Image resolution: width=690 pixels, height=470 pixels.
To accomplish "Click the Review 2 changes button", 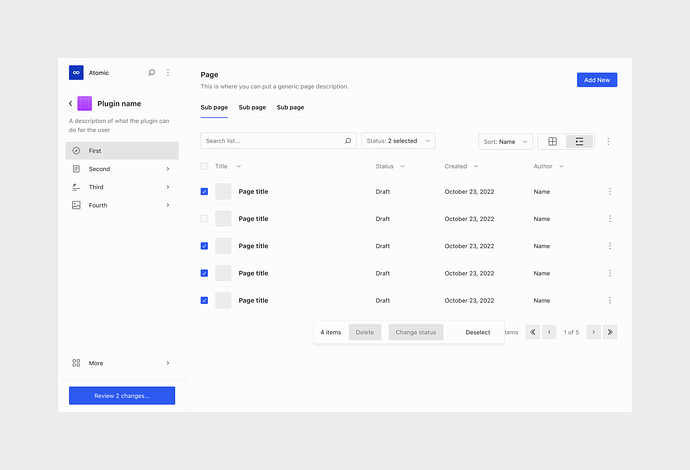I will [x=122, y=396].
